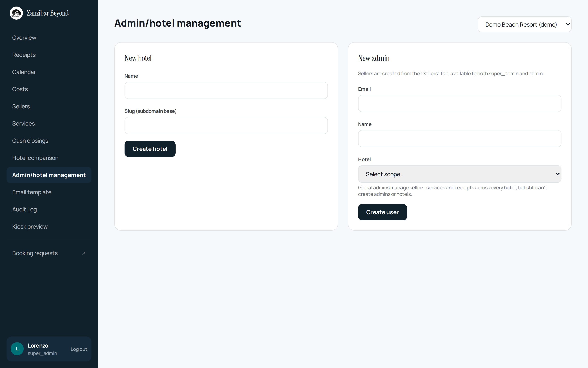Click the Email label in New admin

(x=364, y=89)
